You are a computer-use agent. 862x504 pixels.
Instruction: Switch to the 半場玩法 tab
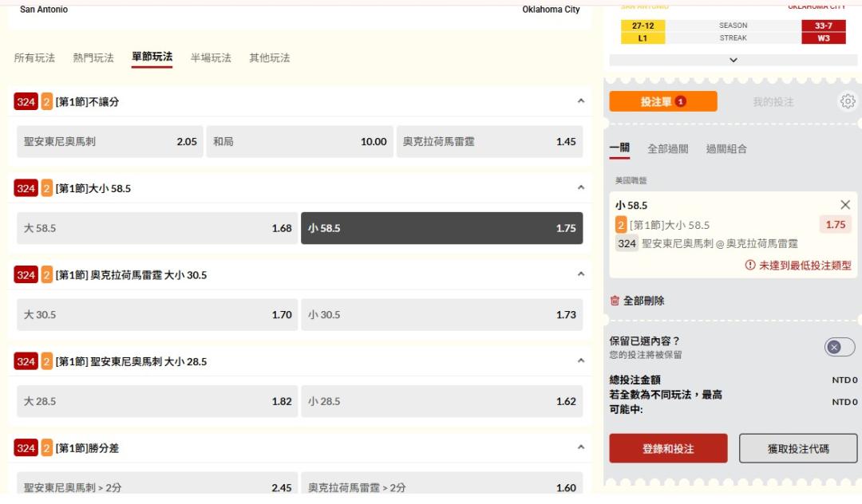pos(211,58)
